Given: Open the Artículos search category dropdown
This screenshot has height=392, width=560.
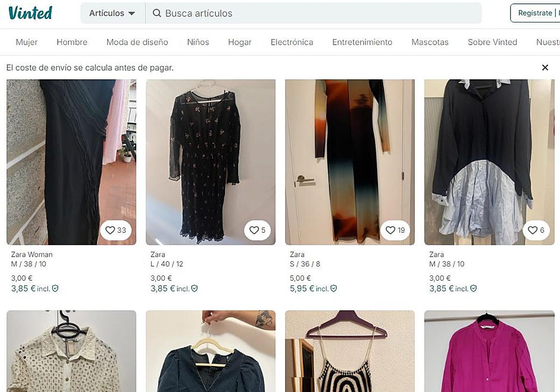Looking at the screenshot, I should coord(112,13).
